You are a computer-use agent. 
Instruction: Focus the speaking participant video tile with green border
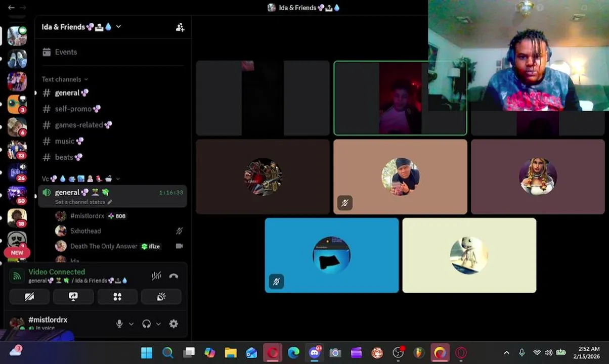coord(400,98)
